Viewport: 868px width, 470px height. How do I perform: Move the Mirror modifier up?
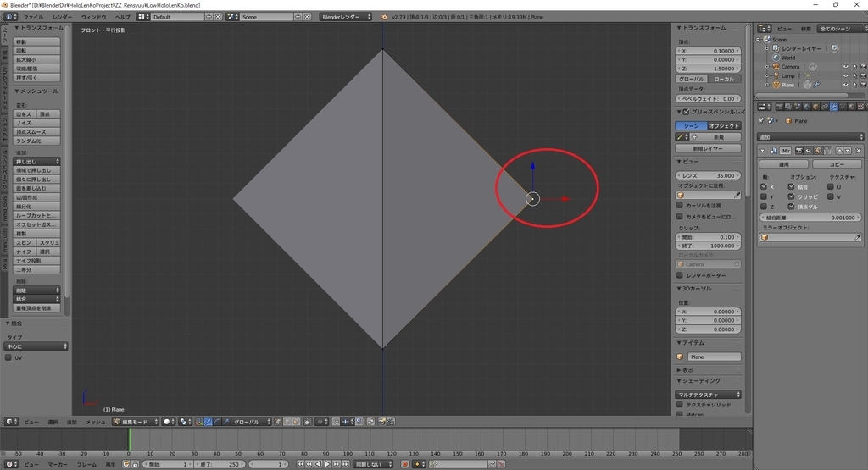tap(839, 151)
